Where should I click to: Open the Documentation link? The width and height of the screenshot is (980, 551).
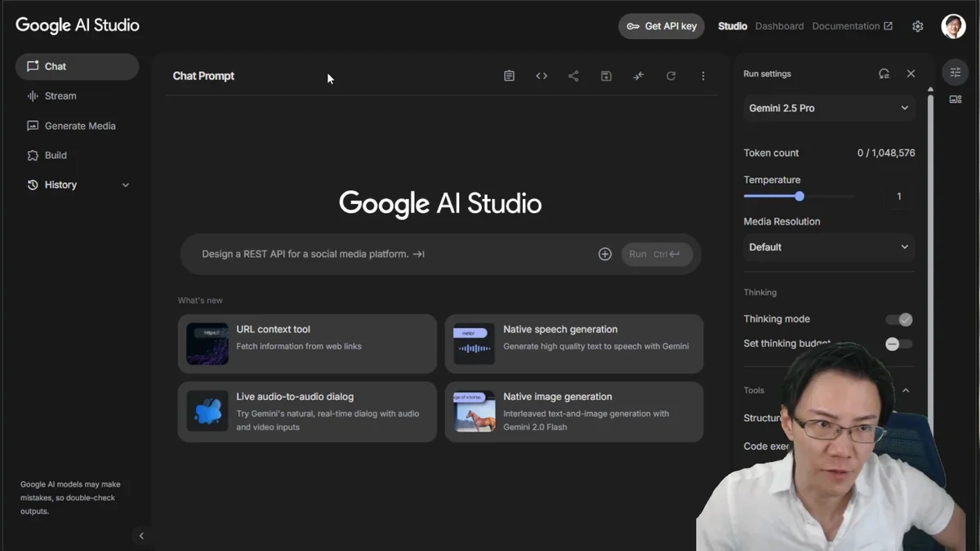852,26
